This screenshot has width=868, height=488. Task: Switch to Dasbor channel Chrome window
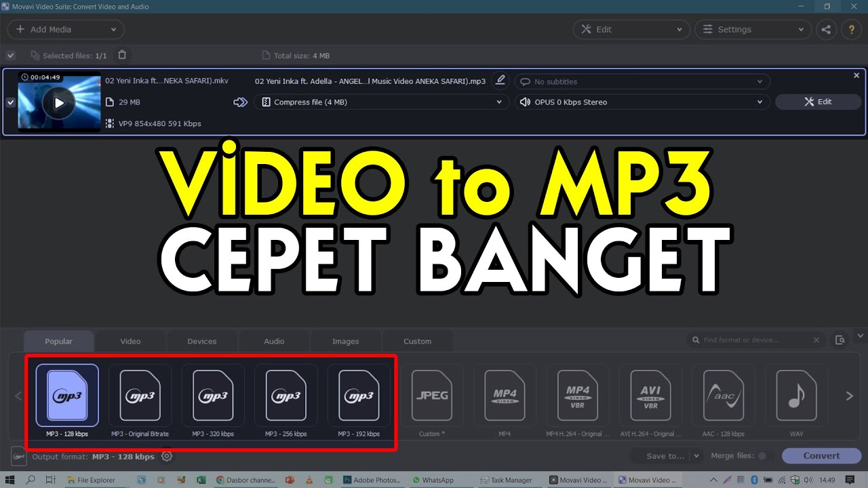246,480
